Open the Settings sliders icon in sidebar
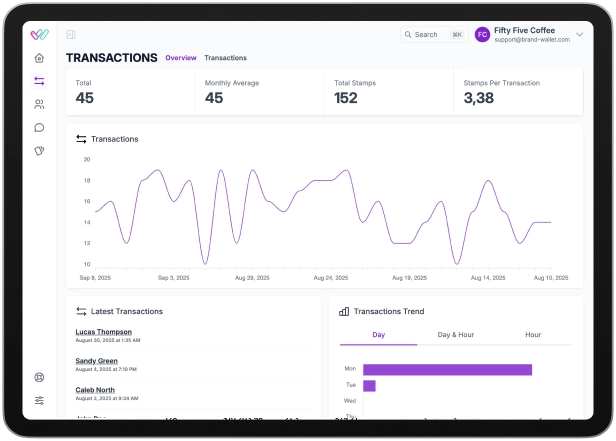 [x=39, y=400]
